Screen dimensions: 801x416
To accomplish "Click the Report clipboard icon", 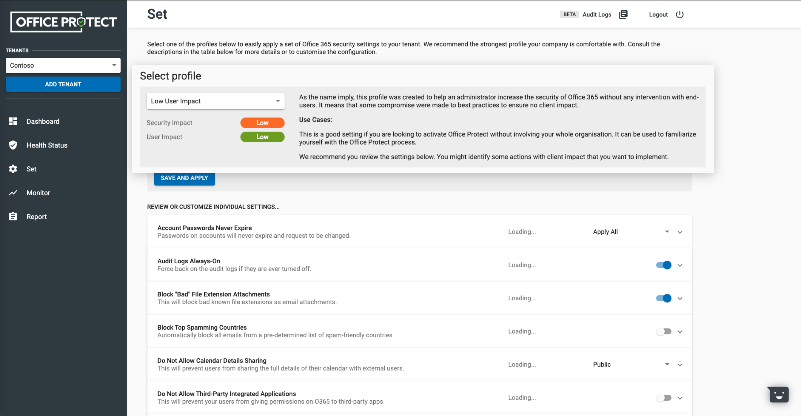I will click(13, 216).
